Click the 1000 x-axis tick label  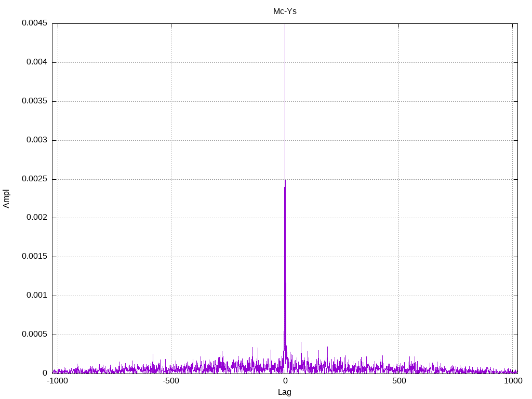(513, 381)
